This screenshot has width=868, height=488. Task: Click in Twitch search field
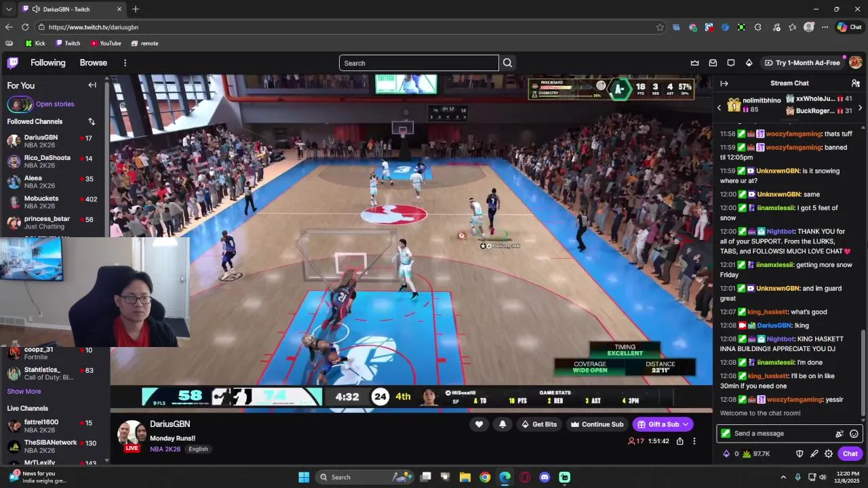click(x=419, y=63)
